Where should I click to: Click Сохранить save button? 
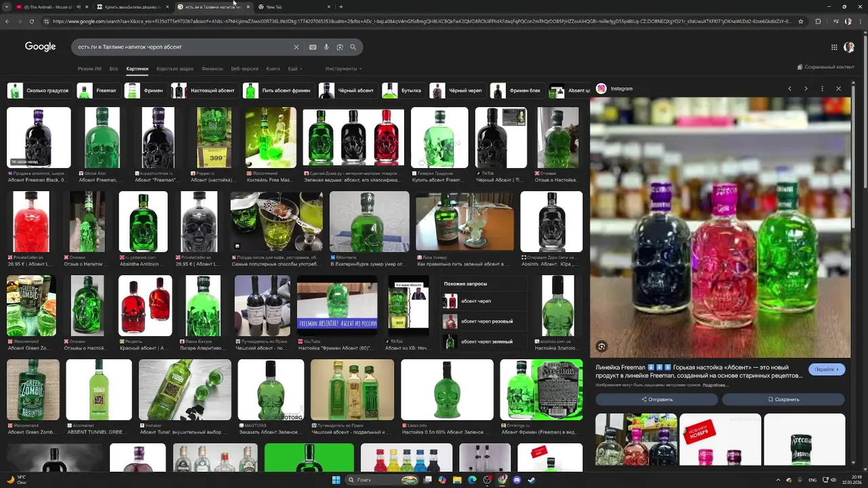click(x=783, y=399)
